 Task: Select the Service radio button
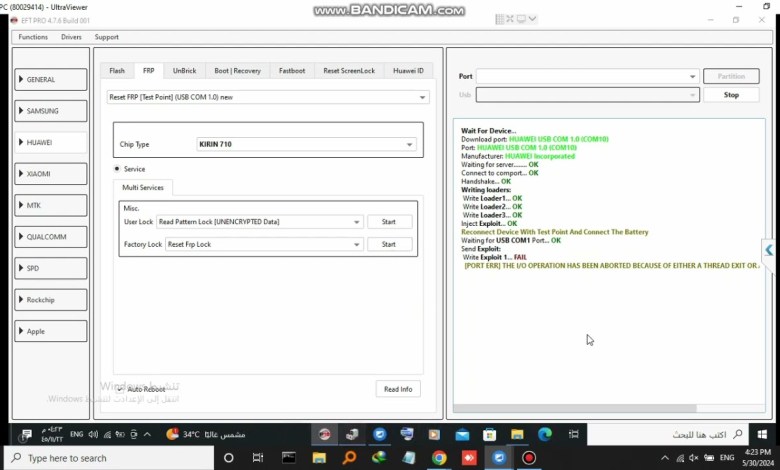click(x=117, y=169)
